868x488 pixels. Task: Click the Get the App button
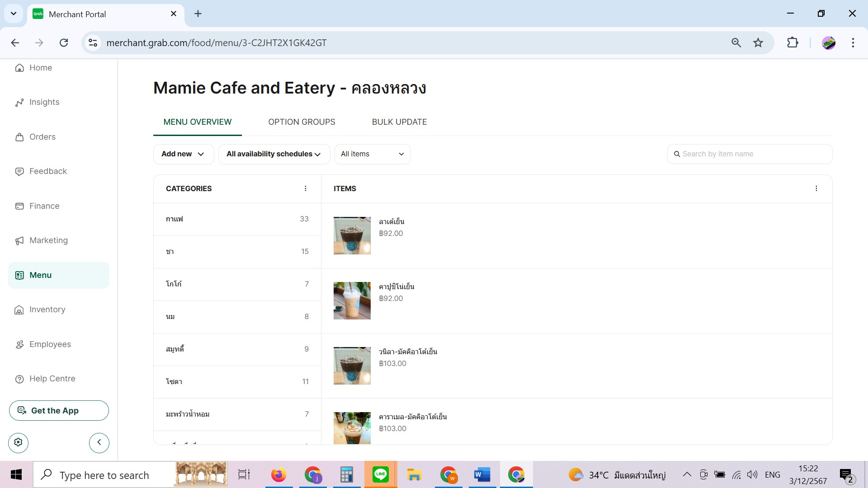(x=59, y=411)
